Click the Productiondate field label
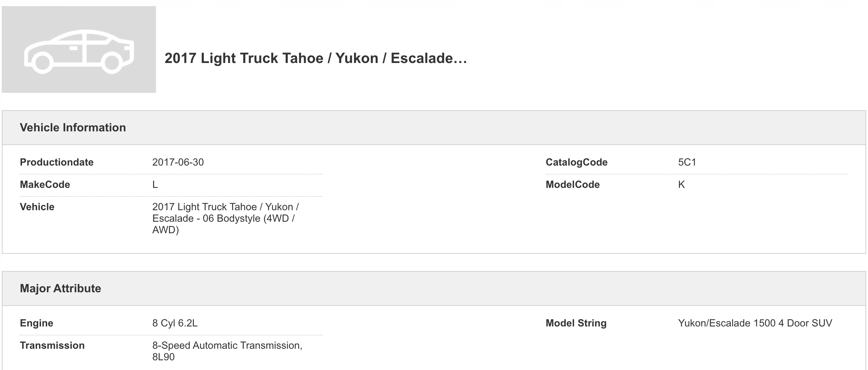The height and width of the screenshot is (370, 868). (x=57, y=162)
